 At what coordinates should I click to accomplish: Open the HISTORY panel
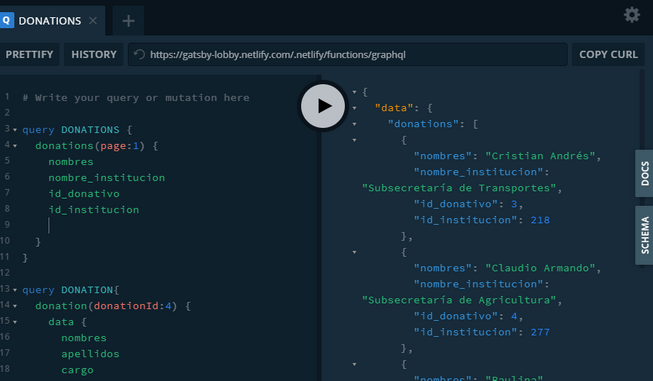tap(94, 55)
